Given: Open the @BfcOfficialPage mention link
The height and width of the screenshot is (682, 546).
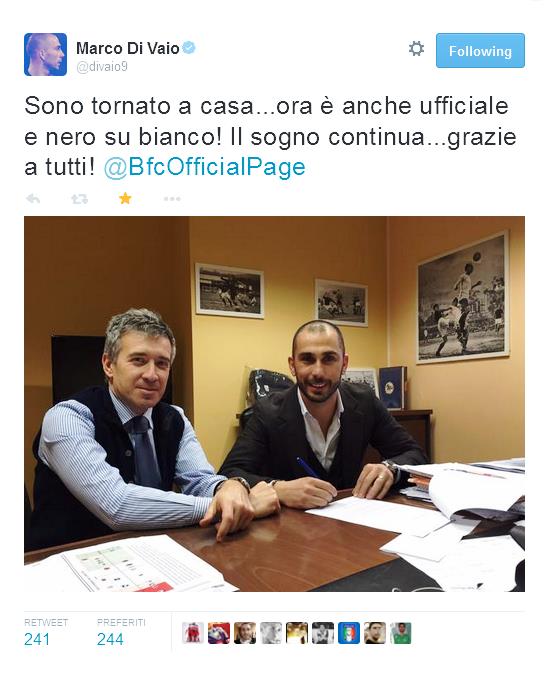Looking at the screenshot, I should tap(204, 167).
